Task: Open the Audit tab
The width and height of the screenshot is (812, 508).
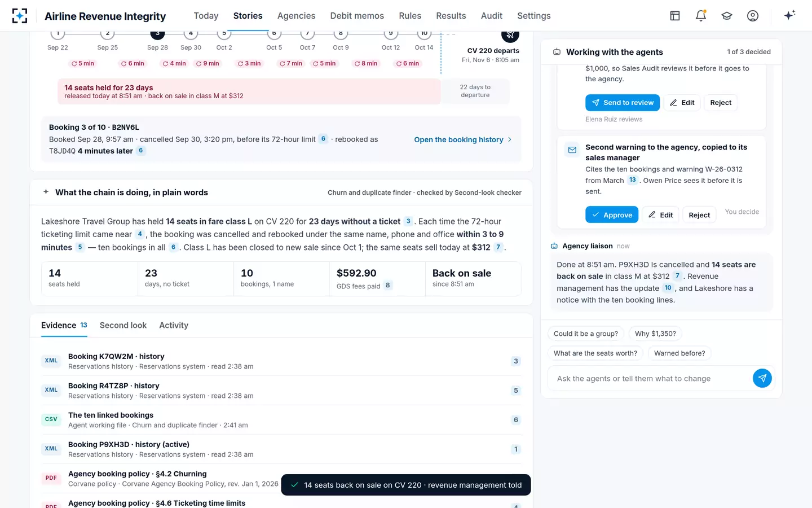Action: (x=491, y=16)
